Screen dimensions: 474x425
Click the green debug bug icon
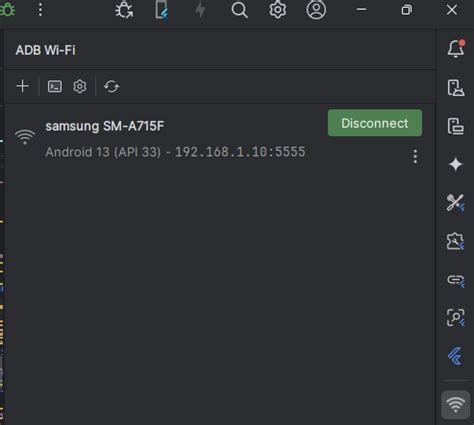tap(7, 10)
